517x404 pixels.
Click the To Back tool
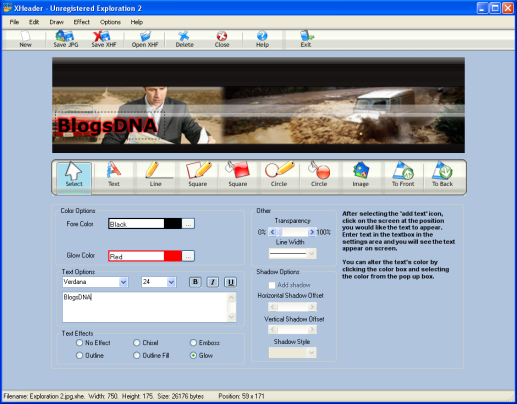(442, 174)
